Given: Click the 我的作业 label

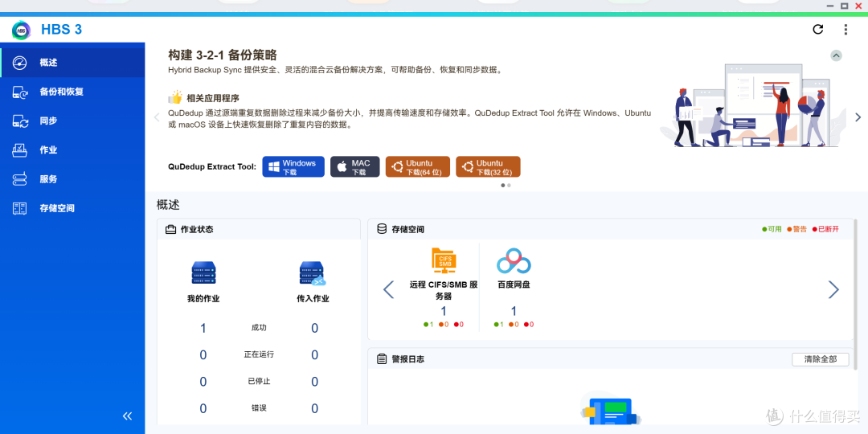Looking at the screenshot, I should pyautogui.click(x=203, y=298).
